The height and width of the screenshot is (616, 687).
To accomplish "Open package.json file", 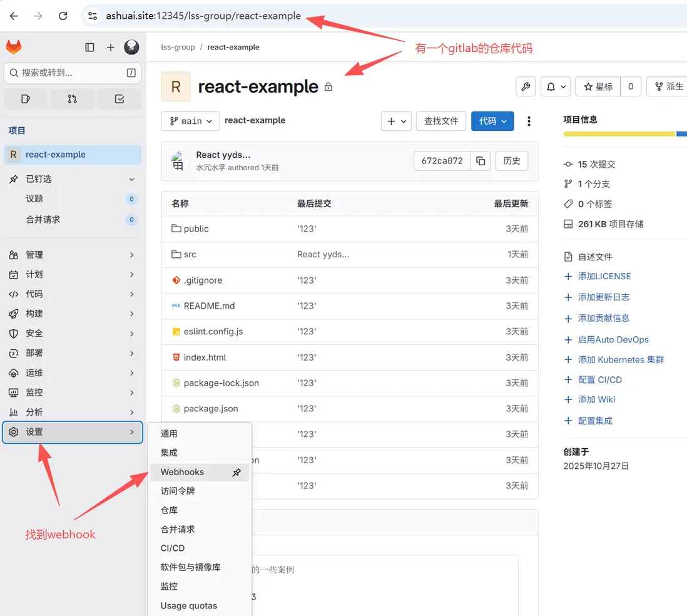I will click(211, 409).
